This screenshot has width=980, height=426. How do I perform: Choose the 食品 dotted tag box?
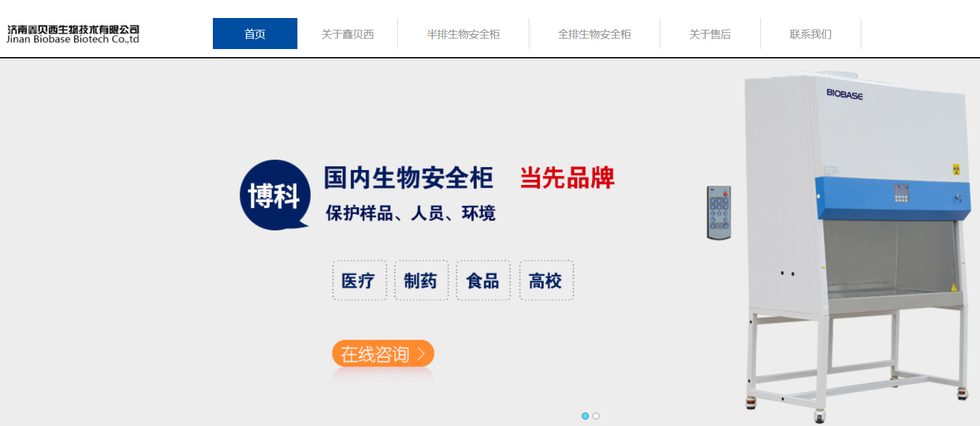[x=483, y=281]
